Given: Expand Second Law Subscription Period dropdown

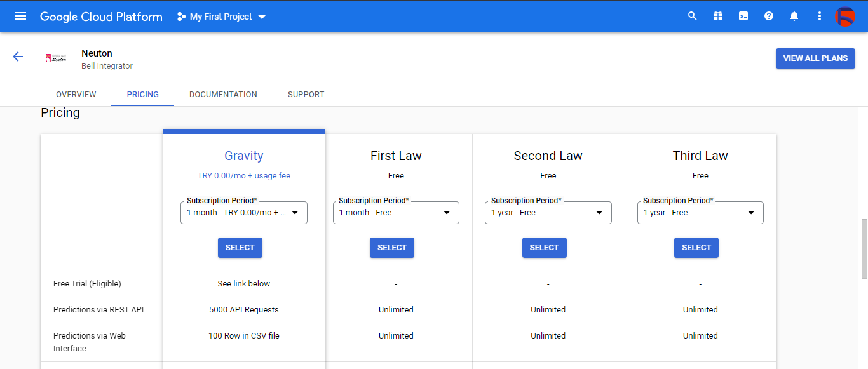Looking at the screenshot, I should (x=548, y=213).
